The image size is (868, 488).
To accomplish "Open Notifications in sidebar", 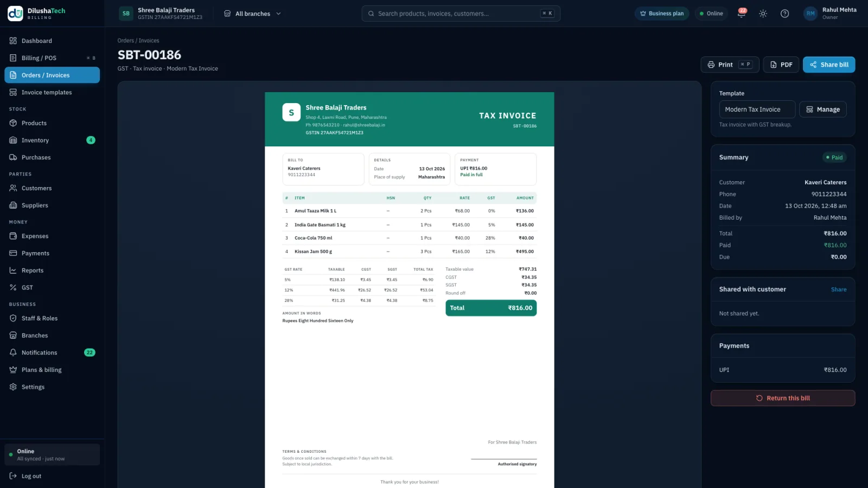I will 52,352.
